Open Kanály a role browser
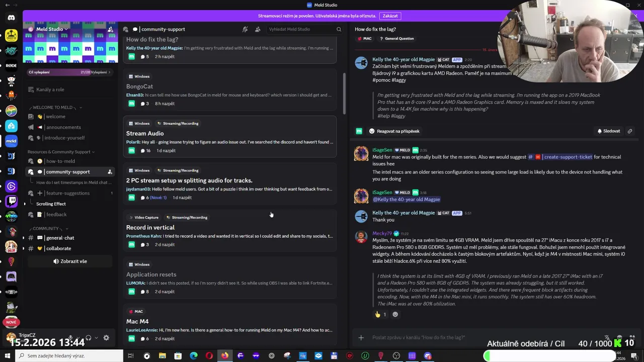 70,89
